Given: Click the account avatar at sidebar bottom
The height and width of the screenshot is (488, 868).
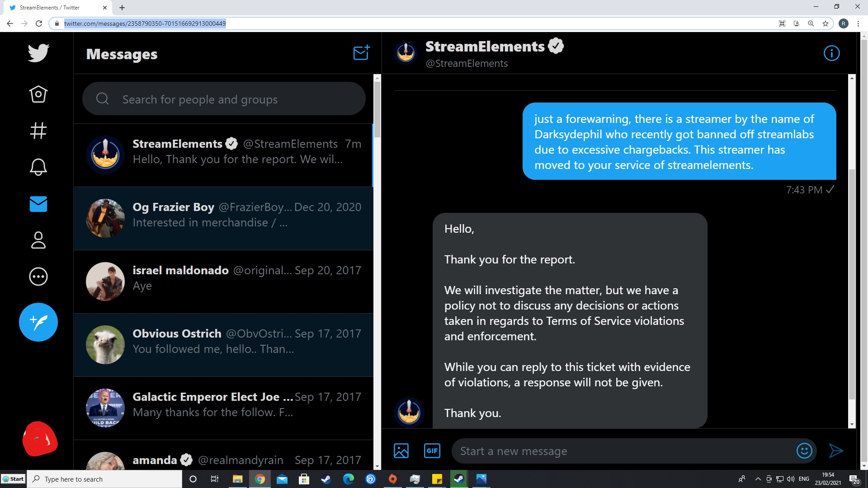Looking at the screenshot, I should (x=40, y=439).
